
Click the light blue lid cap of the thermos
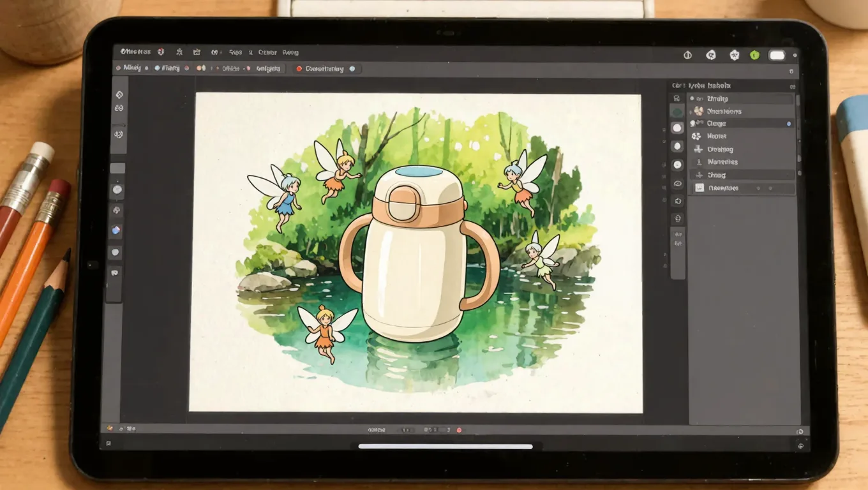tap(419, 172)
